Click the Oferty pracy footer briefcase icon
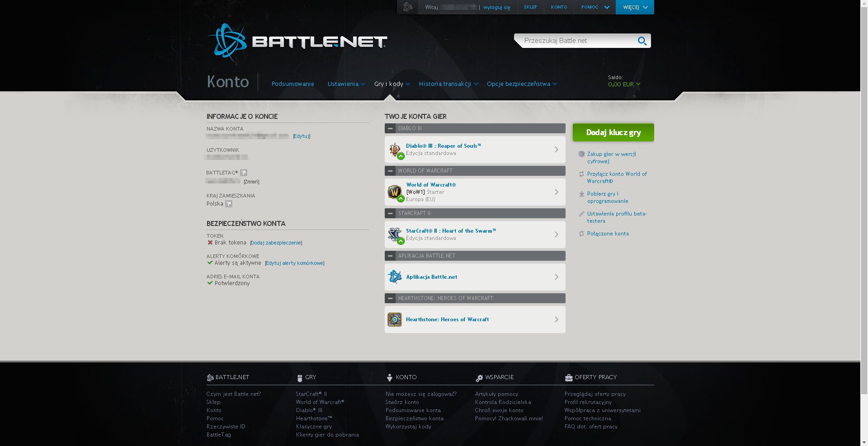The width and height of the screenshot is (868, 446). click(568, 378)
